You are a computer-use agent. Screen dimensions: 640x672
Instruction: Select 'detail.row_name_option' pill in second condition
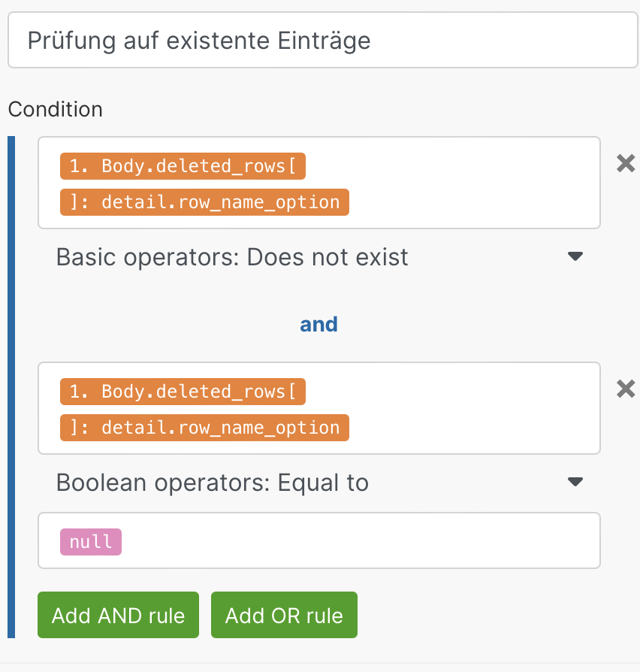pyautogui.click(x=204, y=428)
